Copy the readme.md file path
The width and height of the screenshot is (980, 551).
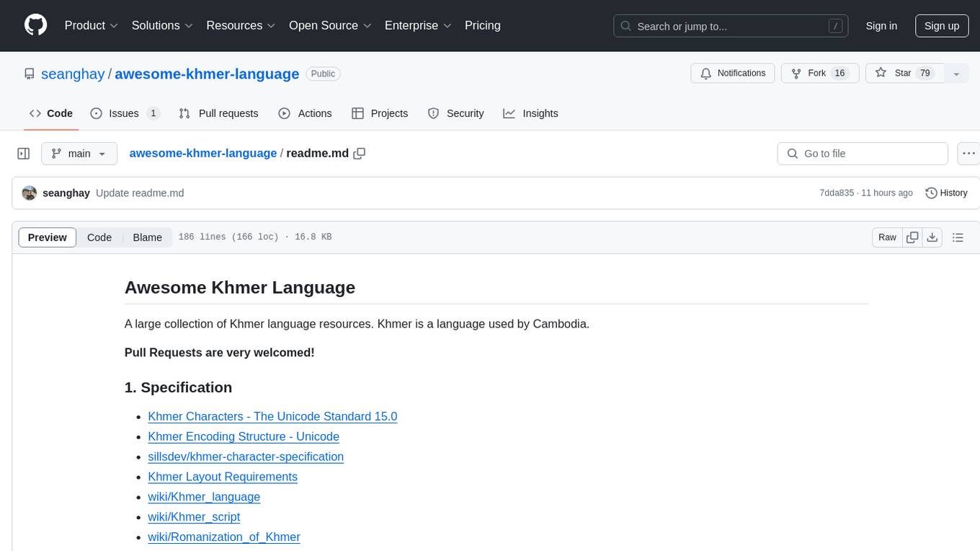click(x=360, y=154)
